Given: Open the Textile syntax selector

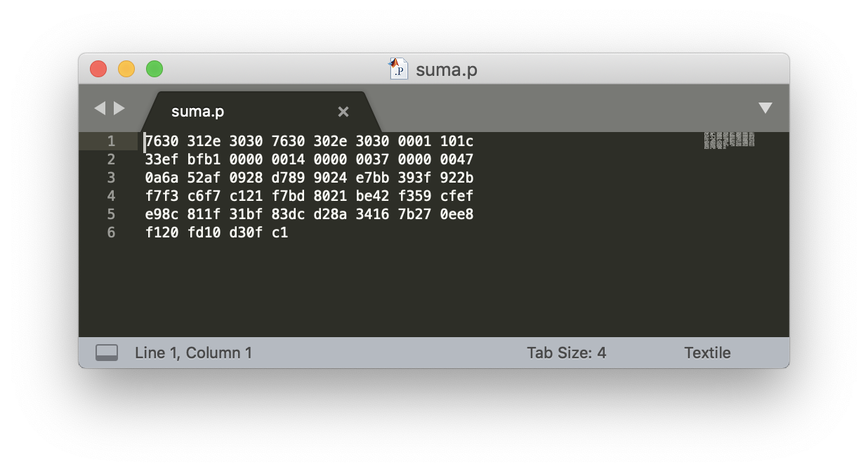Looking at the screenshot, I should (707, 353).
